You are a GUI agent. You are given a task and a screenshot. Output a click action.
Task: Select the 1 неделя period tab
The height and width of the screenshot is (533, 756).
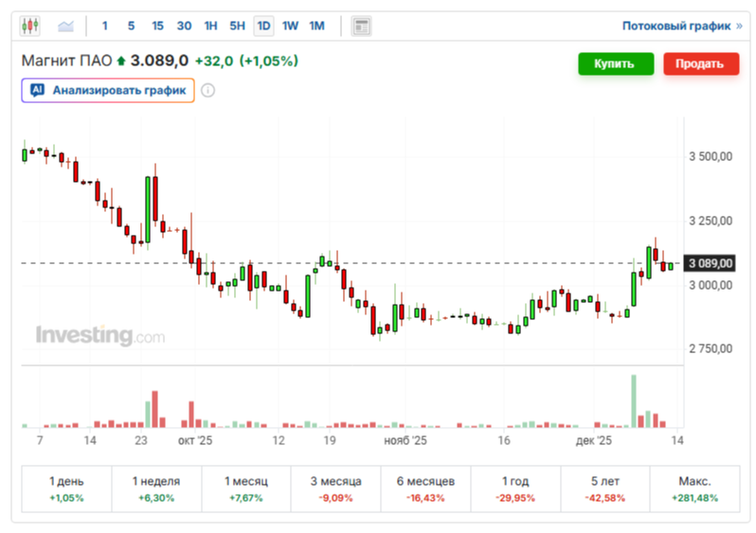(156, 489)
